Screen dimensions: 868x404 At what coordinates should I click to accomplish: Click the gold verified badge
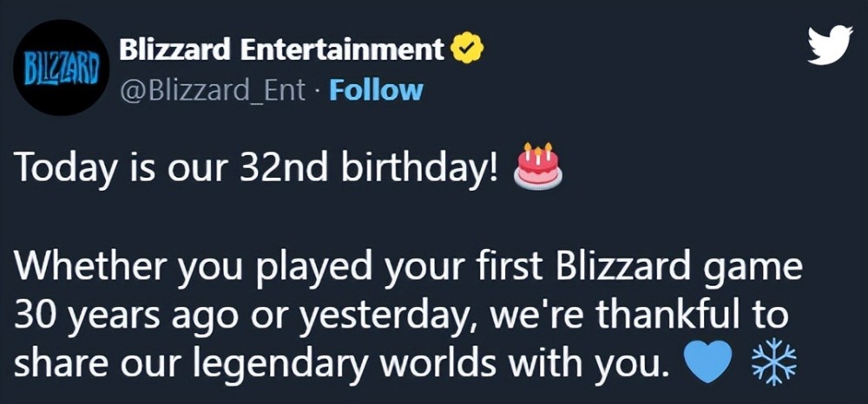[x=465, y=50]
